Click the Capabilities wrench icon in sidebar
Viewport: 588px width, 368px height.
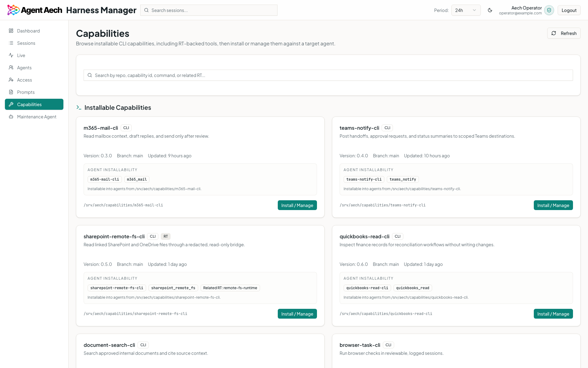click(11, 104)
